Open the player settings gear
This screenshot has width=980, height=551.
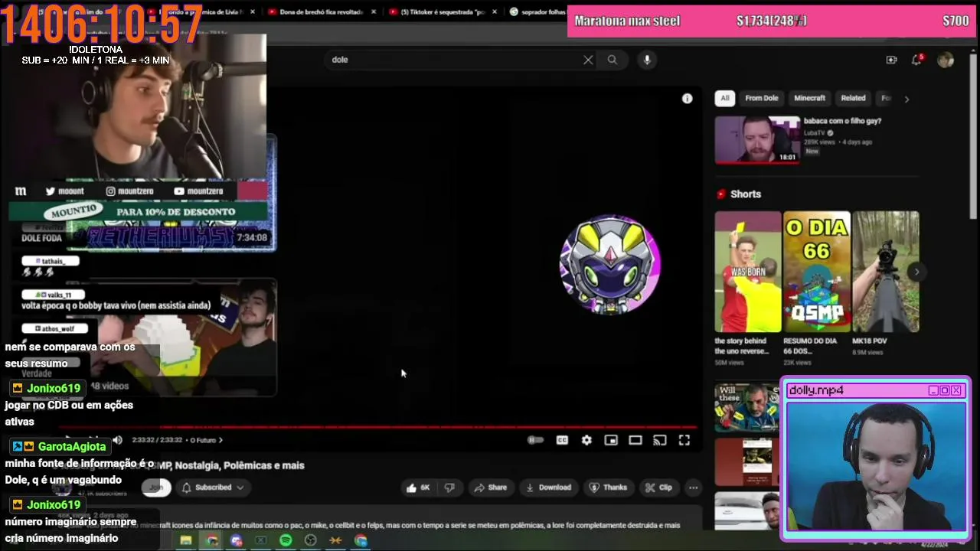[x=586, y=440]
